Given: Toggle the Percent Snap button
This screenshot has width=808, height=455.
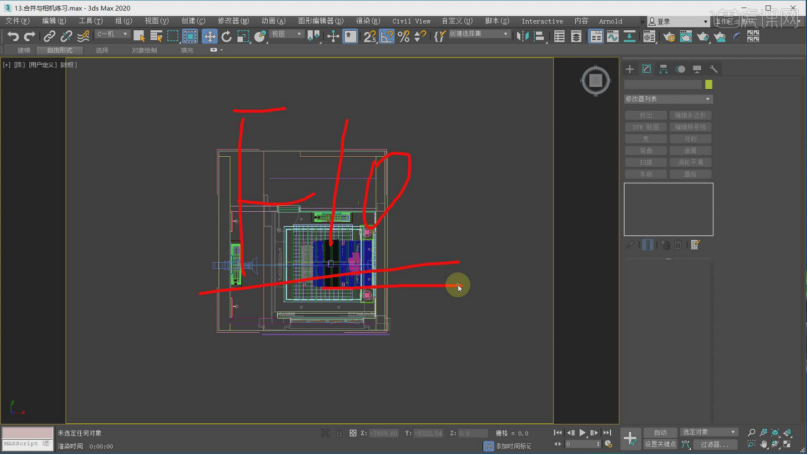Looking at the screenshot, I should point(403,36).
